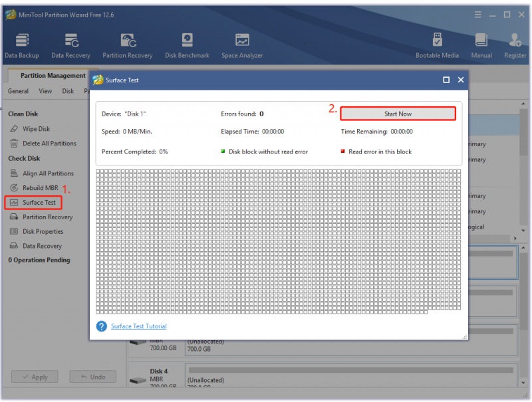Launch Data Recovery from the toolbar
The width and height of the screenshot is (532, 402).
click(x=71, y=46)
